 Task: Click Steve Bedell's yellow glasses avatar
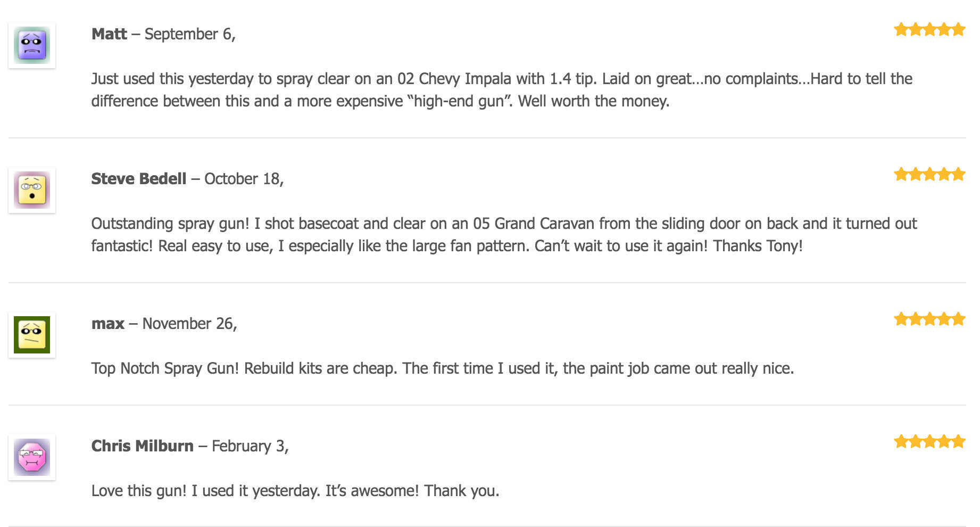pos(32,190)
